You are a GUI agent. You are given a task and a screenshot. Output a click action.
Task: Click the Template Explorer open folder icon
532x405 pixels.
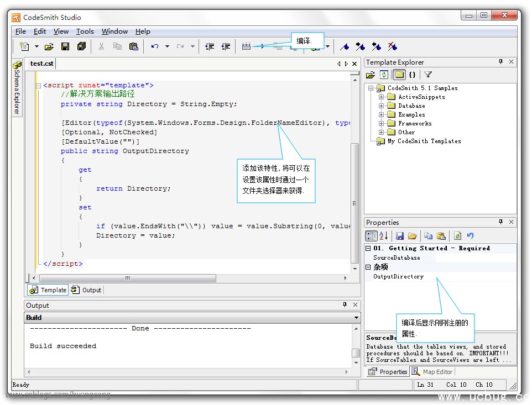click(371, 75)
